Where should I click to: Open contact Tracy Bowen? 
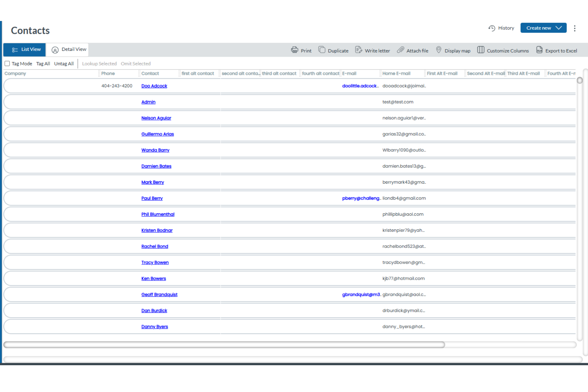(x=155, y=262)
